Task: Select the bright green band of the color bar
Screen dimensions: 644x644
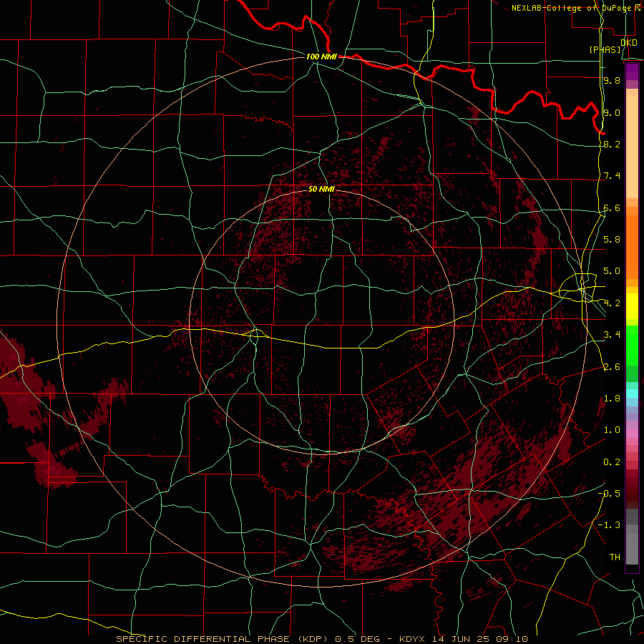Action: tap(632, 346)
